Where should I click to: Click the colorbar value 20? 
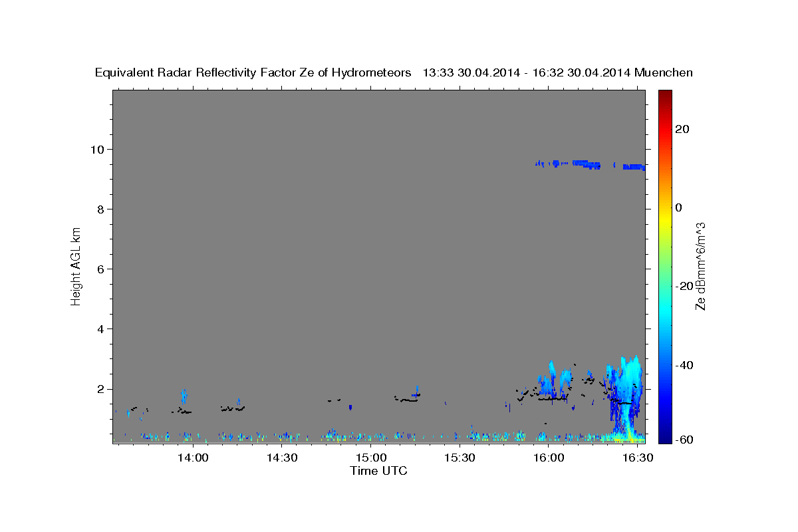pos(682,129)
